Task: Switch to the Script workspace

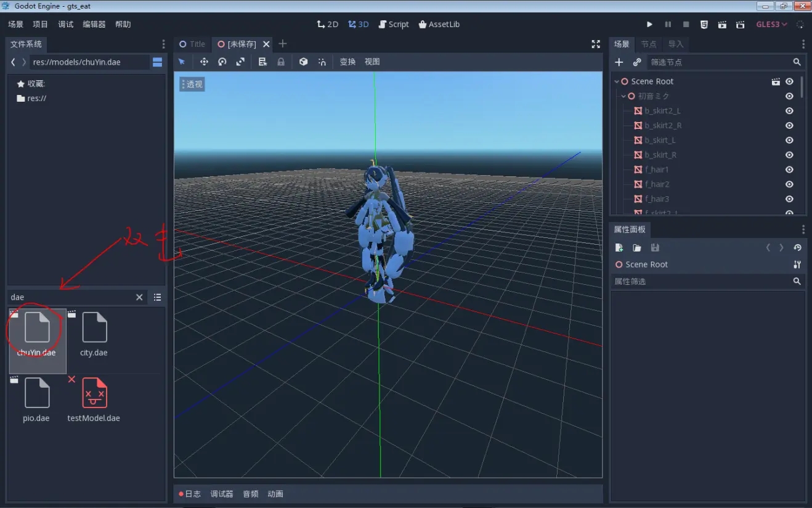Action: tap(393, 25)
